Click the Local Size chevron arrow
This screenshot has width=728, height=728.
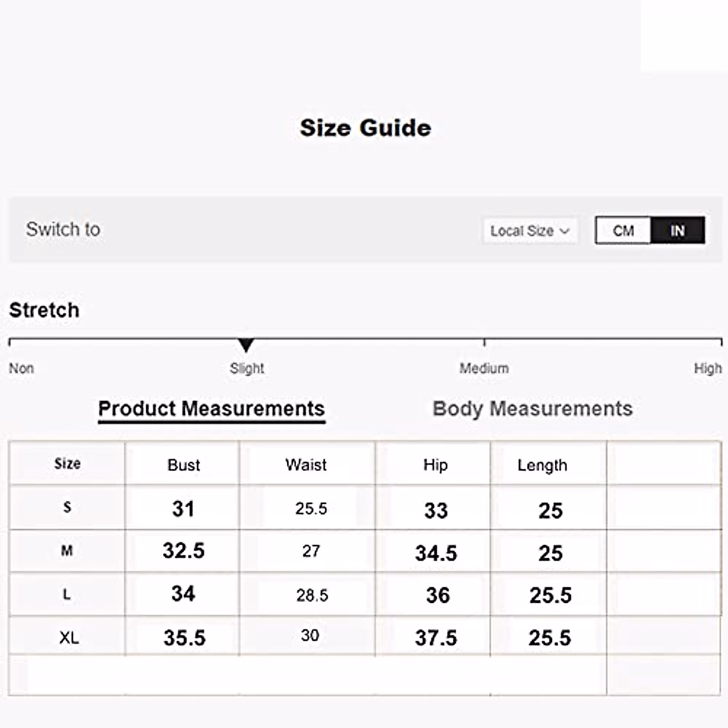pyautogui.click(x=565, y=231)
